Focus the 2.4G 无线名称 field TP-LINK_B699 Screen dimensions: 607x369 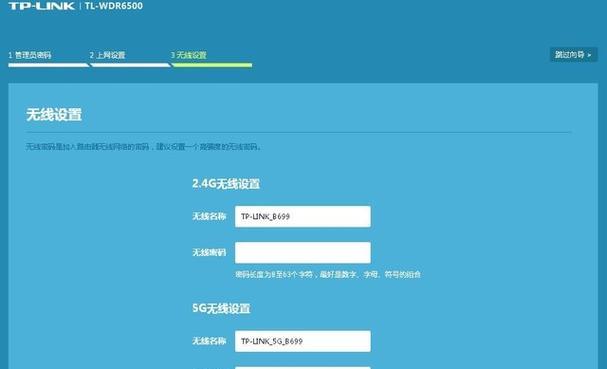tap(303, 216)
